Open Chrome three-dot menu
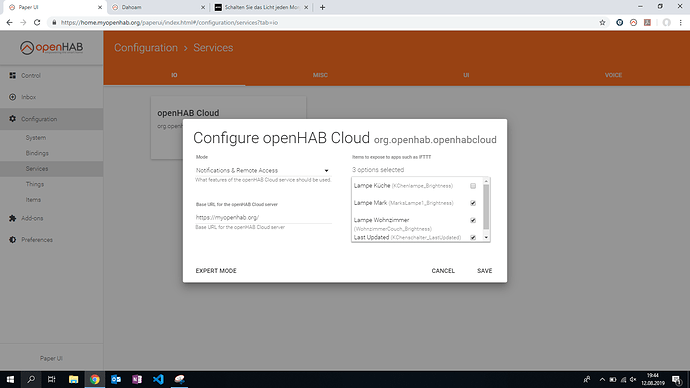The image size is (690, 388). point(681,22)
